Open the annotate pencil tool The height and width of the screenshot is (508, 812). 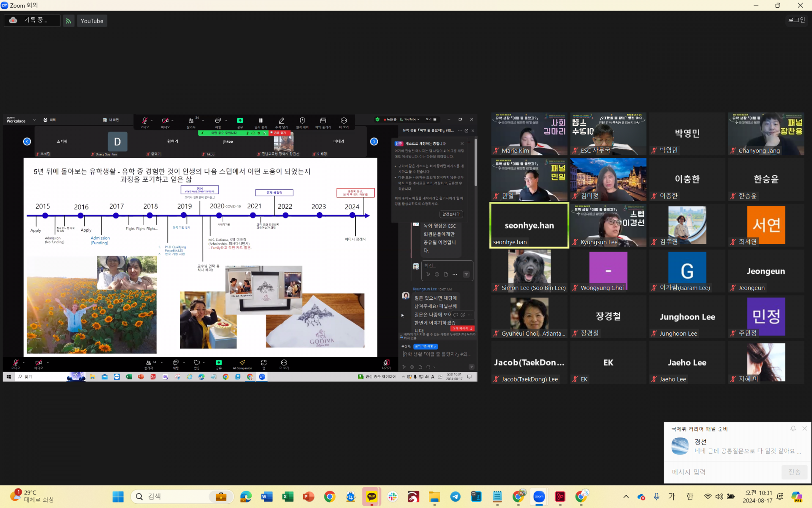[x=281, y=121]
